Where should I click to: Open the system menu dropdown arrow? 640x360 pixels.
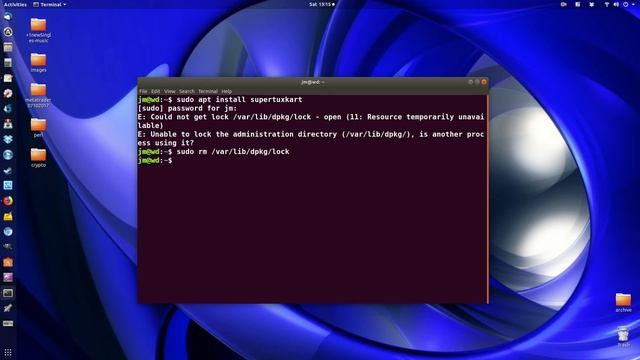pyautogui.click(x=632, y=4)
